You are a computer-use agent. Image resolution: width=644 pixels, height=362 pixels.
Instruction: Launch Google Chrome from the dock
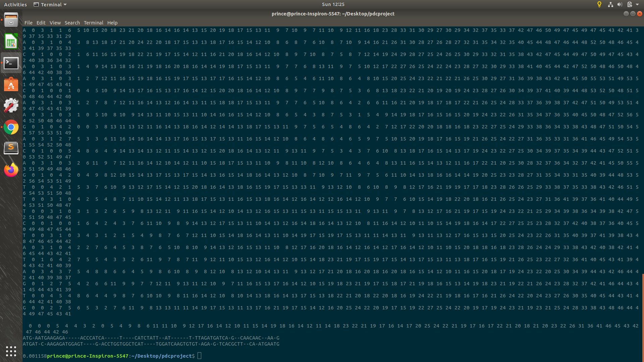(x=11, y=127)
